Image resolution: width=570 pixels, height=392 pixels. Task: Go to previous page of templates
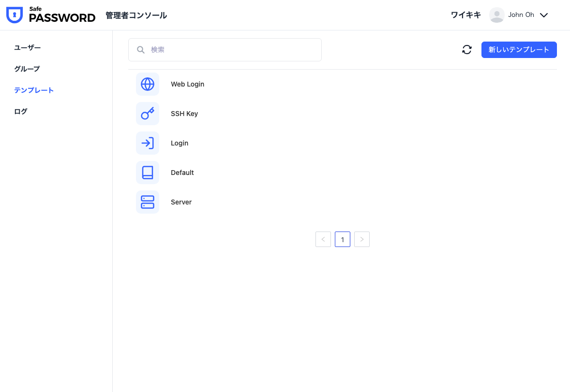pyautogui.click(x=323, y=239)
